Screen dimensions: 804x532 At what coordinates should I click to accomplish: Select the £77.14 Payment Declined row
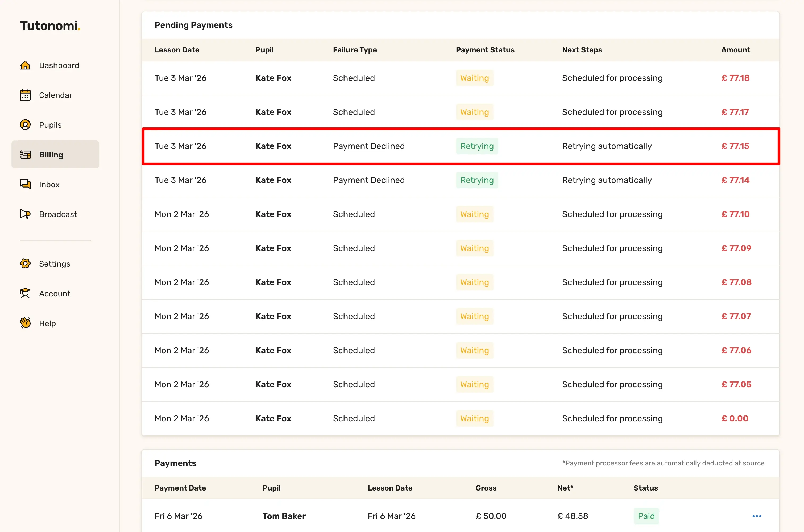460,180
